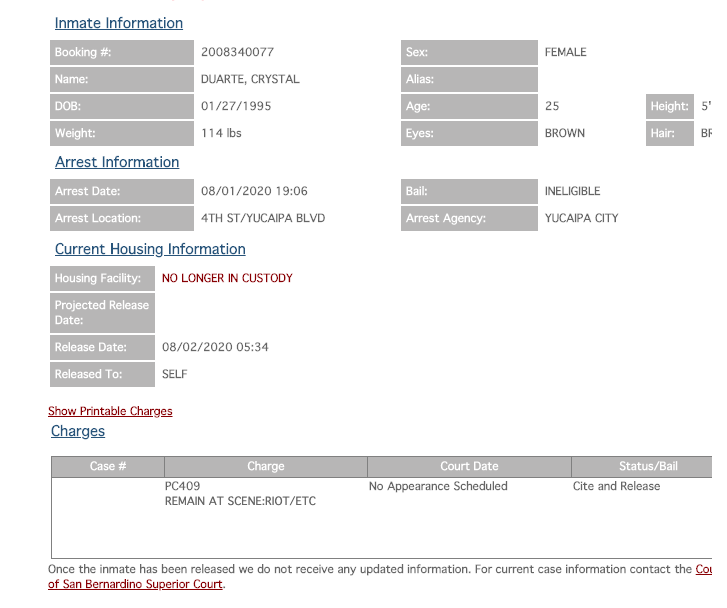Screen dimensions: 727x608
Task: Click the Current Housing Information heading
Action: click(x=150, y=249)
